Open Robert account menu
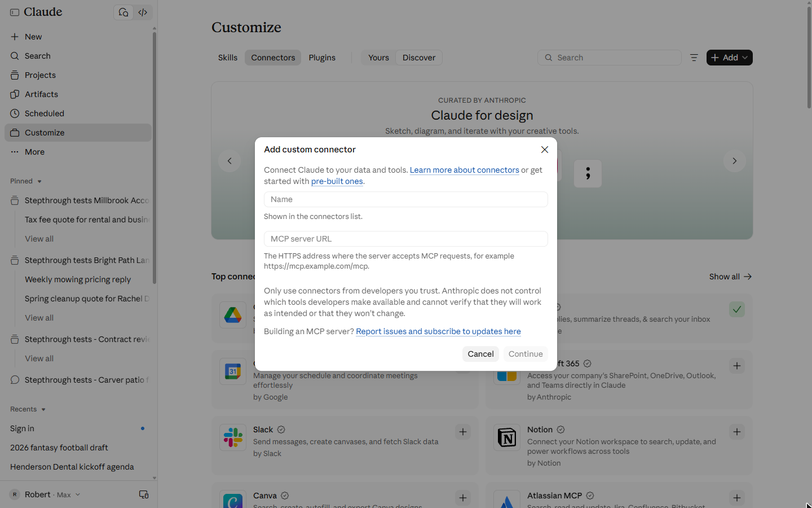812x508 pixels. [45, 494]
